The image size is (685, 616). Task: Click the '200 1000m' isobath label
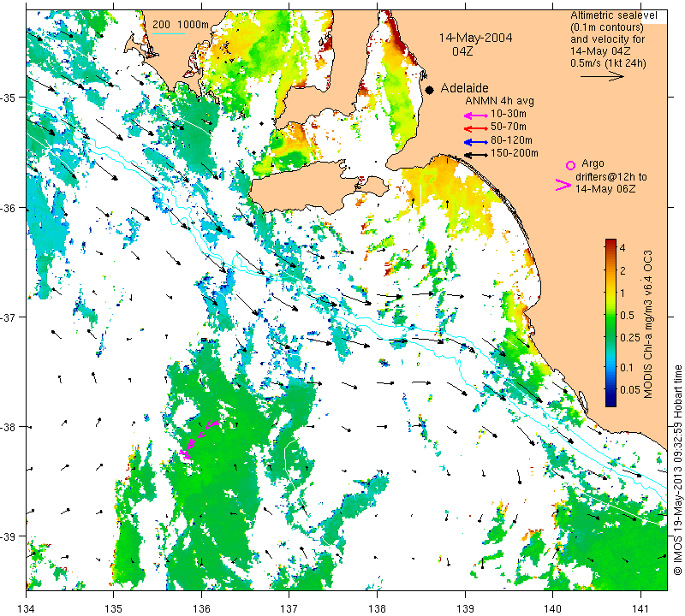(x=181, y=25)
